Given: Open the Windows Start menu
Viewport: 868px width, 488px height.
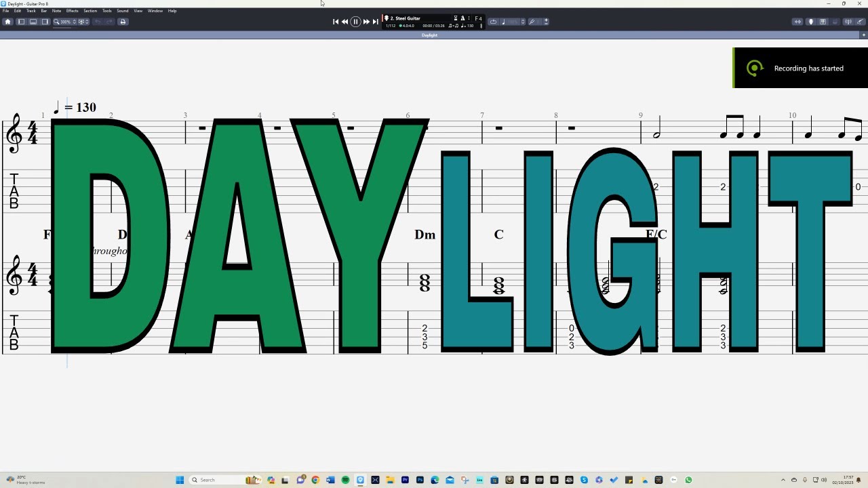Looking at the screenshot, I should (x=180, y=480).
